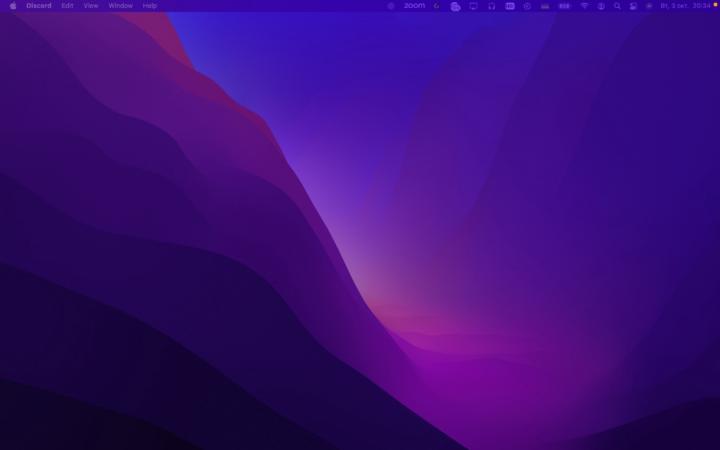The image size is (720, 450).
Task: Click the date and time clock
Action: [685, 6]
